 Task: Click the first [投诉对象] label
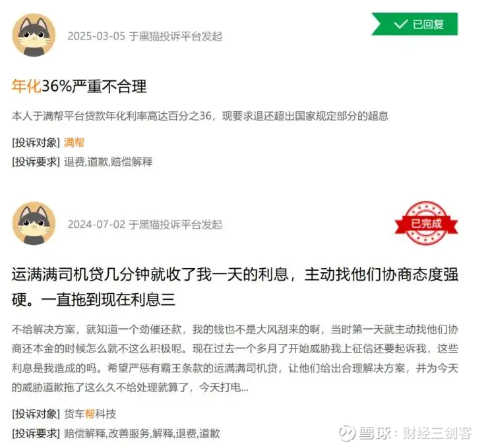(x=36, y=143)
